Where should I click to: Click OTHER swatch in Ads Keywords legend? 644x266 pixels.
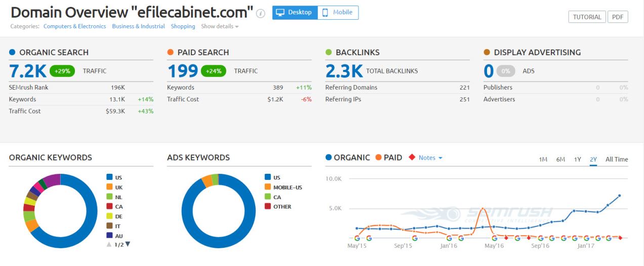(267, 206)
